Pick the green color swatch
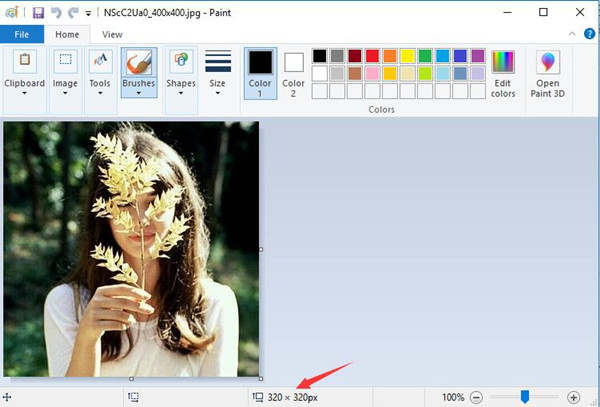The image size is (600, 407). (425, 56)
